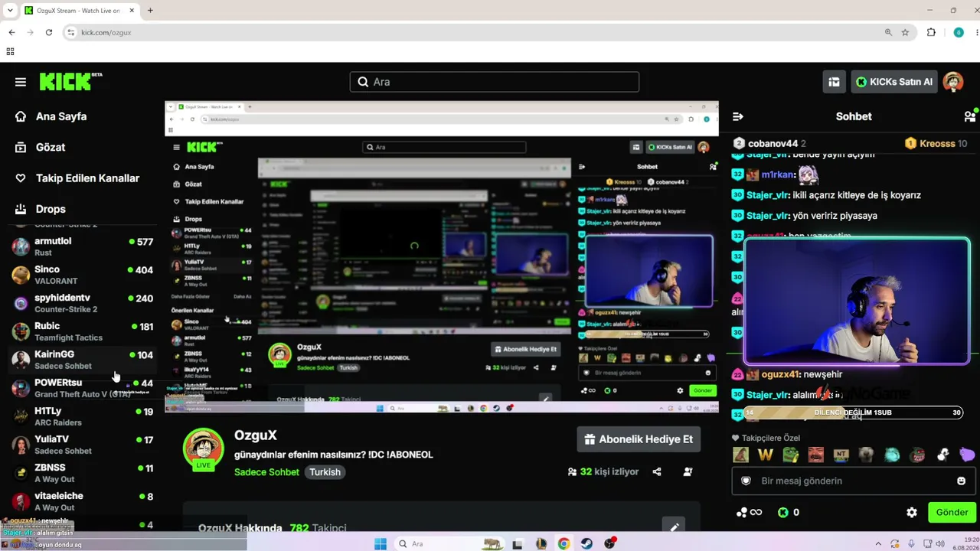The width and height of the screenshot is (980, 551).
Task: Select the gold W emote
Action: coord(766,455)
